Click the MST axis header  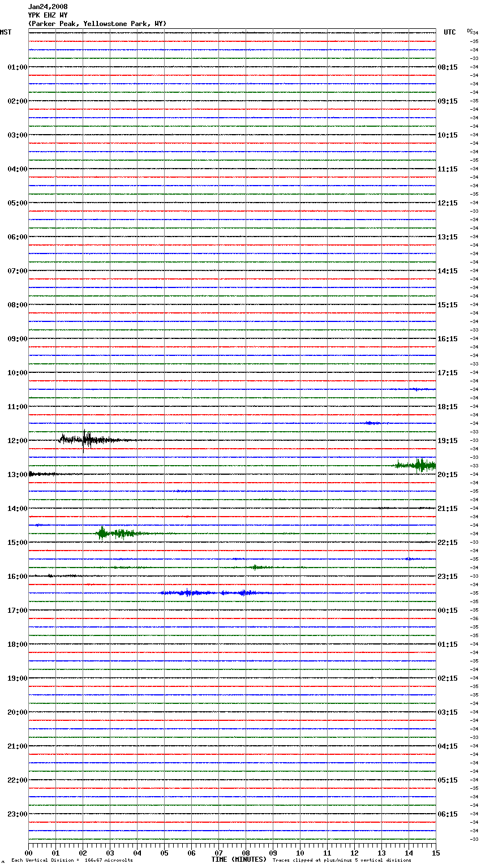(6, 32)
